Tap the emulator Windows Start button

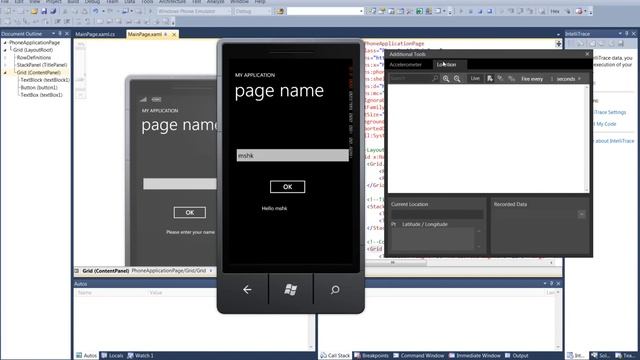point(291,289)
